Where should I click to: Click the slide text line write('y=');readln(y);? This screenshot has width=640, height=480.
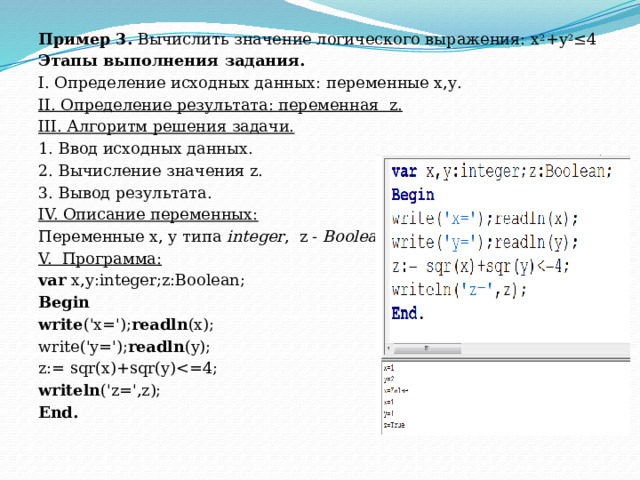pos(124,347)
